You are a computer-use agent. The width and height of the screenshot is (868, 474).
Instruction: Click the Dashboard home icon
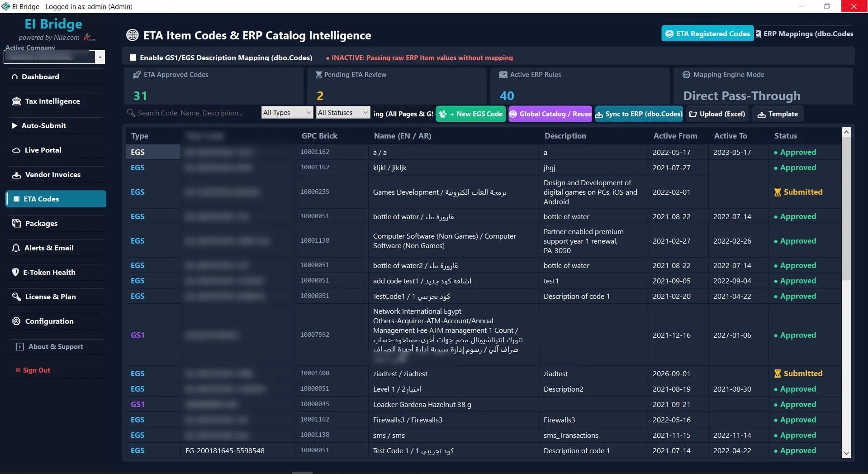pyautogui.click(x=15, y=77)
